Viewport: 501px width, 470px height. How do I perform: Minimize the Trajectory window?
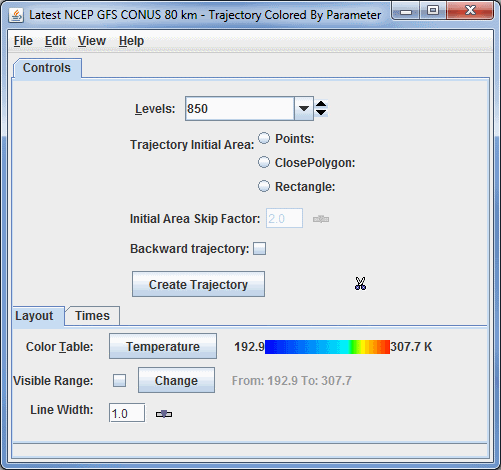click(x=406, y=11)
